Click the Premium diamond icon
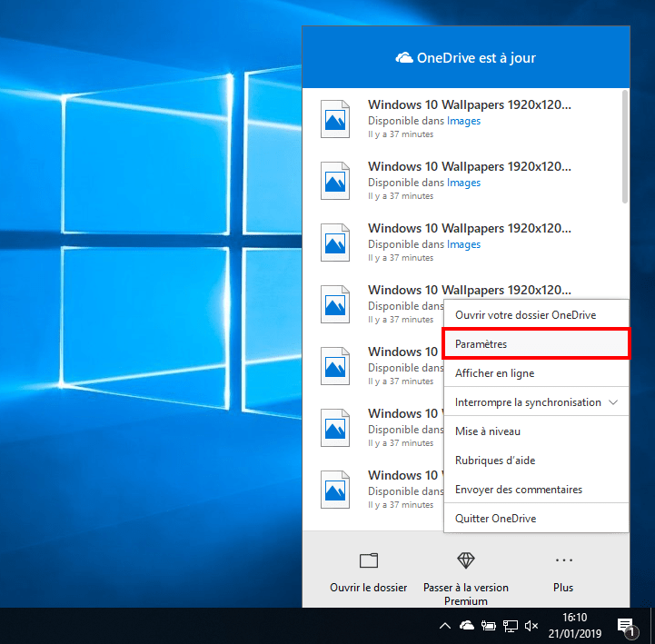 pos(466,560)
